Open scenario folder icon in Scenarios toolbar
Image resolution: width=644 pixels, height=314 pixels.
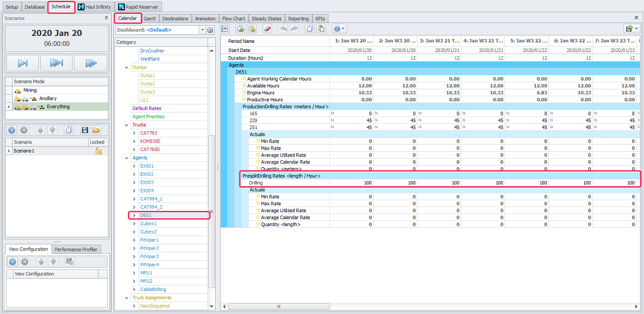coord(96,130)
